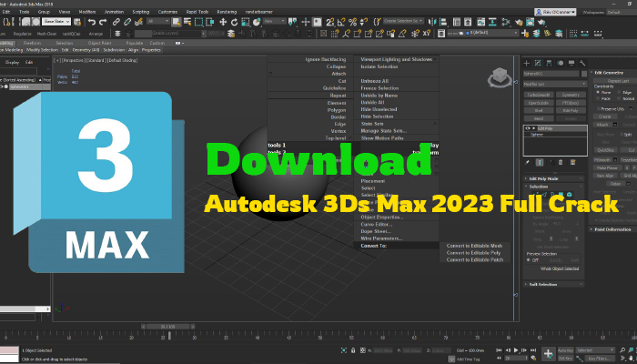The height and width of the screenshot is (364, 637).
Task: Click the Attach button
Action: (x=603, y=125)
